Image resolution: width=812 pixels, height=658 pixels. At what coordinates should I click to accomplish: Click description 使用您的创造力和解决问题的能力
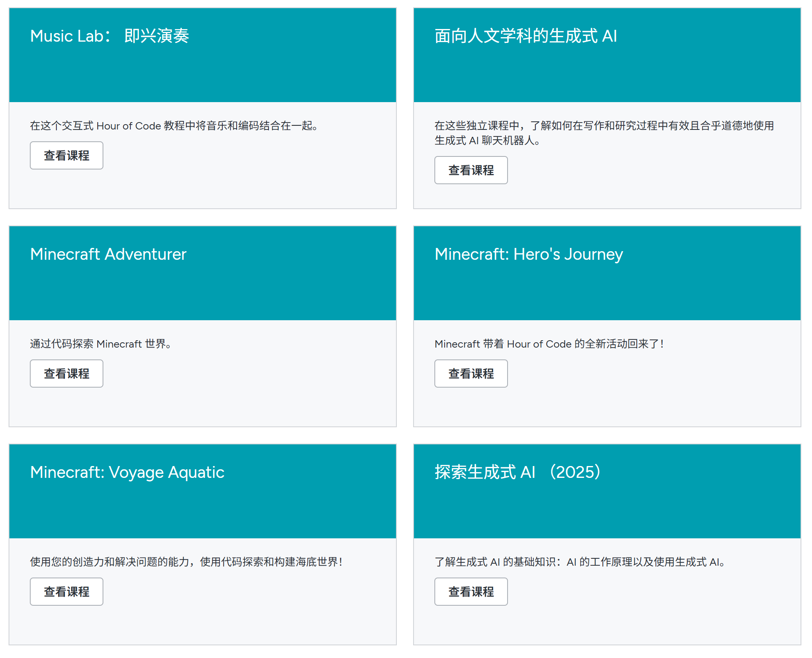point(186,562)
